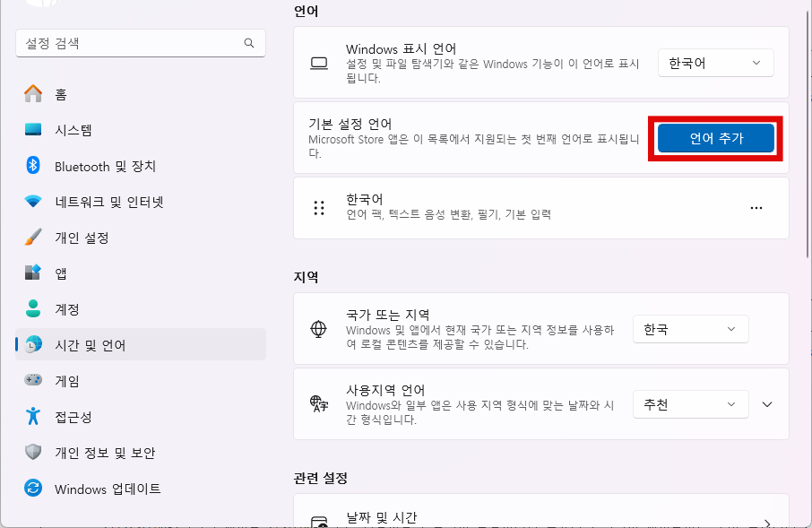
Task: Select the network Wi-Fi icon in sidebar
Action: tap(33, 201)
